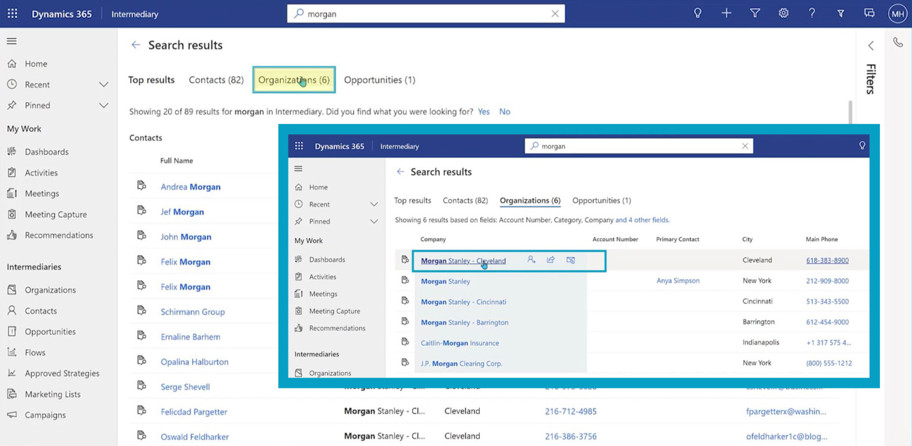Expand the Pinned chevron inside the inset
Screen dimensions: 912x446
[374, 222]
